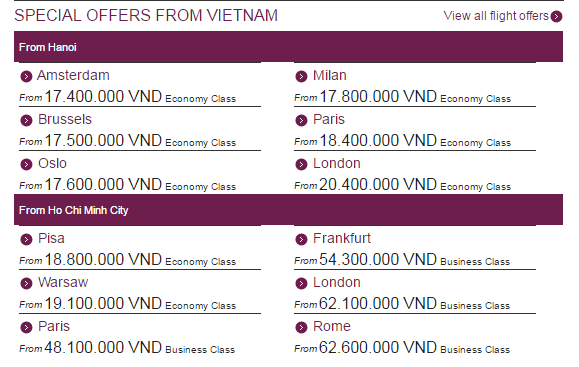Screen dimensions: 579x367
Task: Click arrow icon beside Rome
Action: pos(301,327)
